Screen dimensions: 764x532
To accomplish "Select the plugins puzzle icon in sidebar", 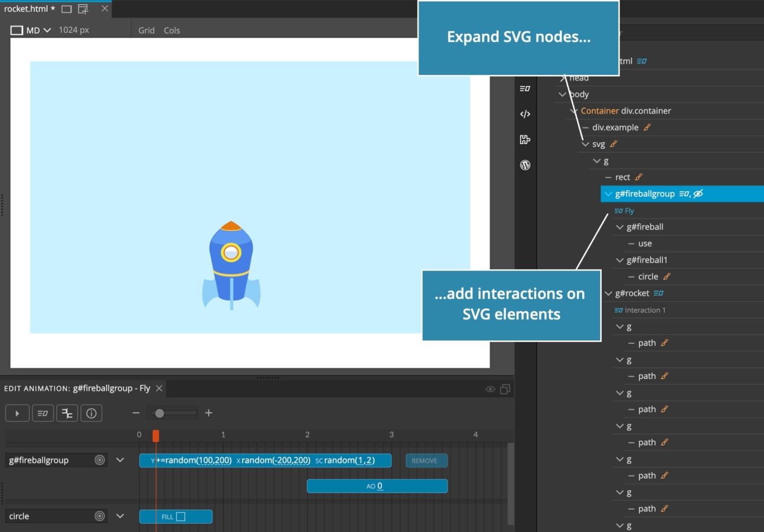I will point(525,139).
